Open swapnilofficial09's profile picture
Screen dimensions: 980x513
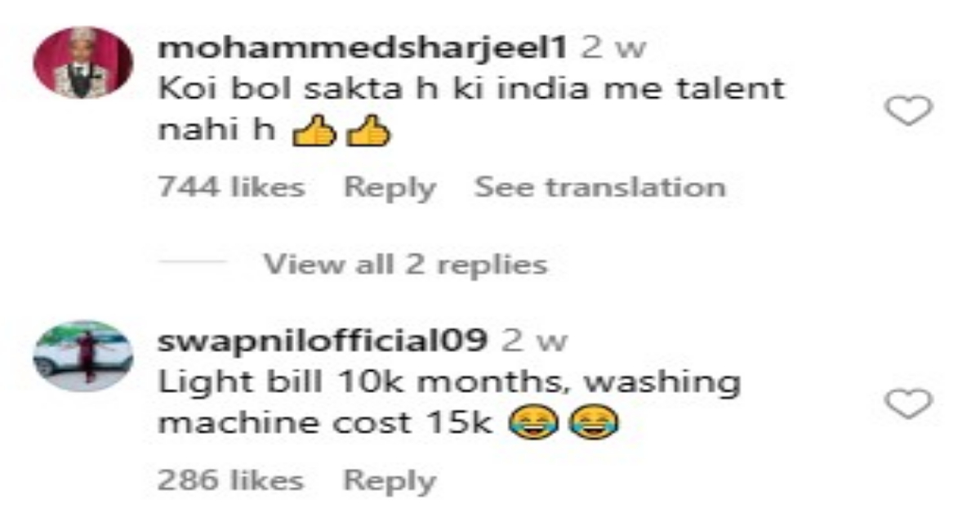(x=82, y=355)
